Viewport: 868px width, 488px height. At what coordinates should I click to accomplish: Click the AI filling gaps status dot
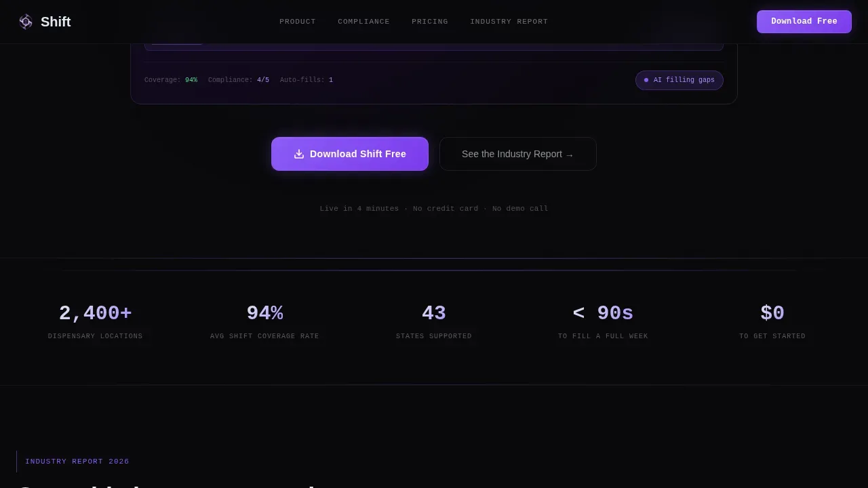646,80
